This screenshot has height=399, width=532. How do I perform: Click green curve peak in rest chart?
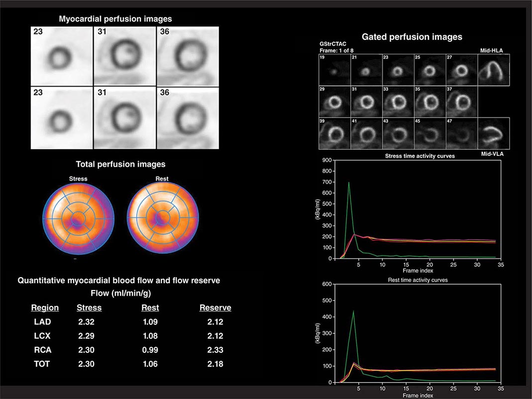click(x=353, y=311)
